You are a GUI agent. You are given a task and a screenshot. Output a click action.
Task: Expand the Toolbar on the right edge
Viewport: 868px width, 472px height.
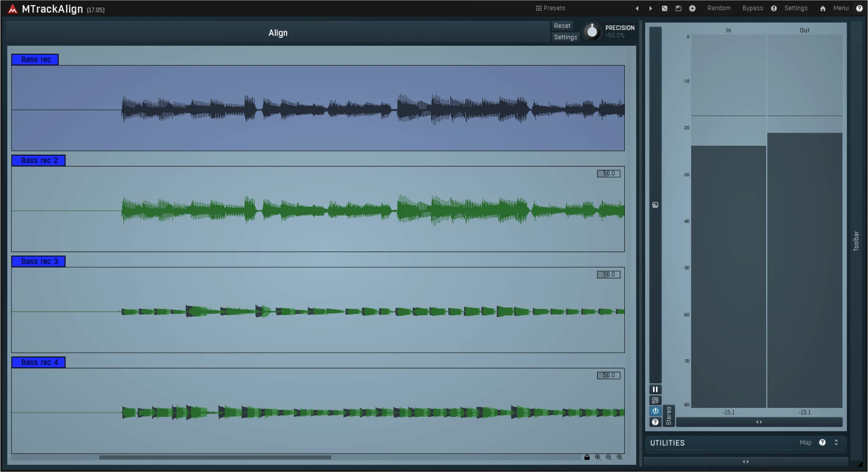point(856,240)
